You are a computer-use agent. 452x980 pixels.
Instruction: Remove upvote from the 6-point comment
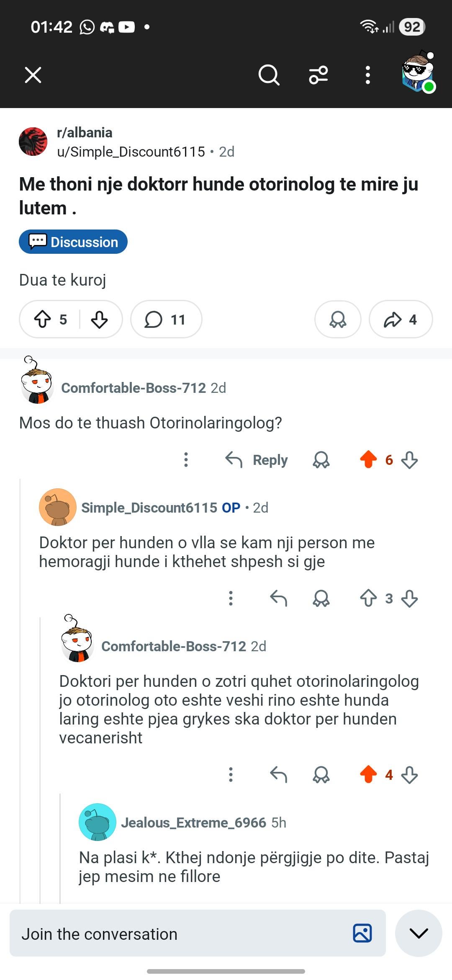(368, 460)
